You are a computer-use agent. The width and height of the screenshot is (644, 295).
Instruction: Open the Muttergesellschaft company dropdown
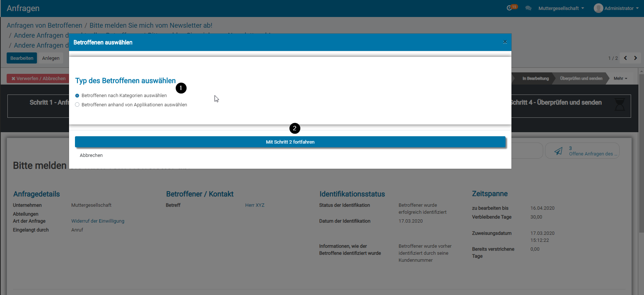coord(561,8)
